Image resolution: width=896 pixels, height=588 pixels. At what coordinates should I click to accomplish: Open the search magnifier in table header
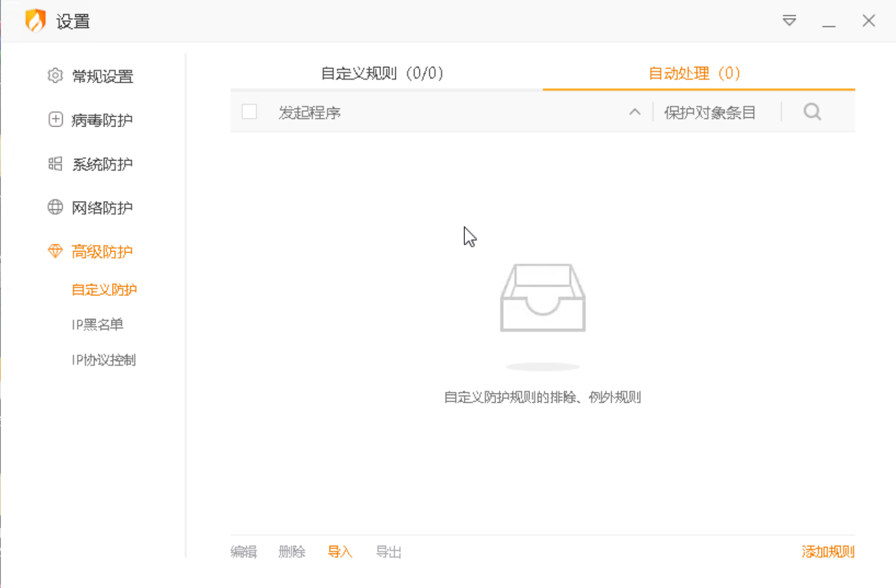click(x=812, y=111)
